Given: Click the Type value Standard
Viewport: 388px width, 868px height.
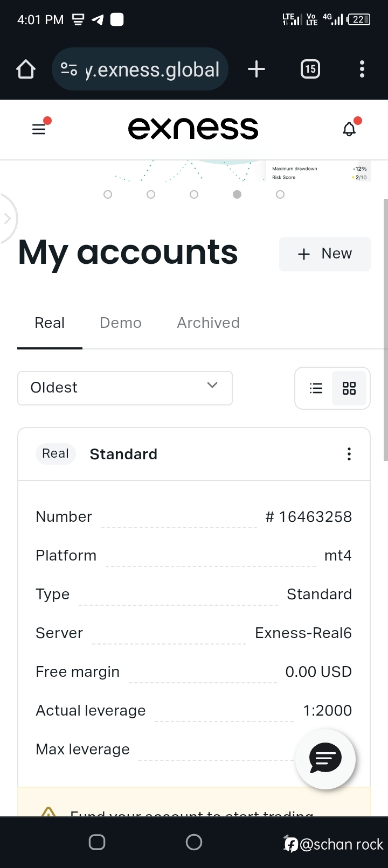Looking at the screenshot, I should [x=320, y=594].
